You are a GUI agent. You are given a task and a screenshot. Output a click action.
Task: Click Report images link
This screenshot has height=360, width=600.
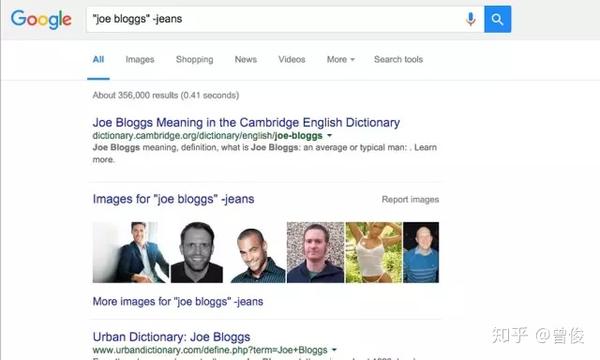(x=410, y=199)
